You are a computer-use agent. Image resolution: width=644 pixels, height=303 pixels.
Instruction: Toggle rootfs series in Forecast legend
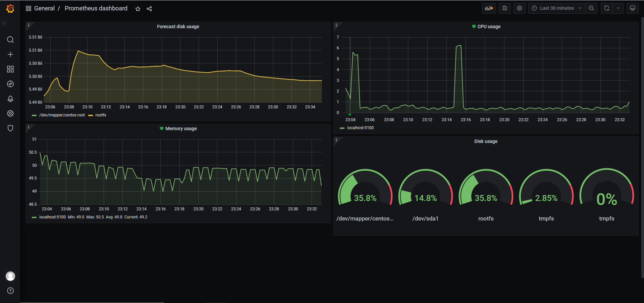pos(101,115)
